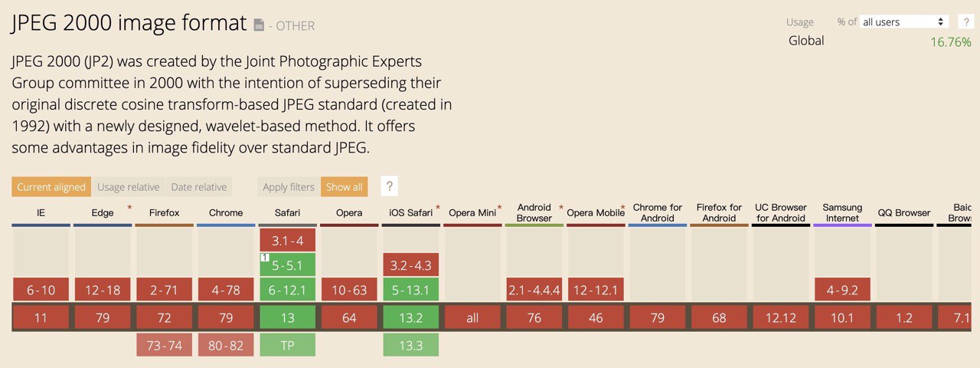Click the asterisk beside iOS Safari header
Screen dimensions: 980x368
point(438,208)
